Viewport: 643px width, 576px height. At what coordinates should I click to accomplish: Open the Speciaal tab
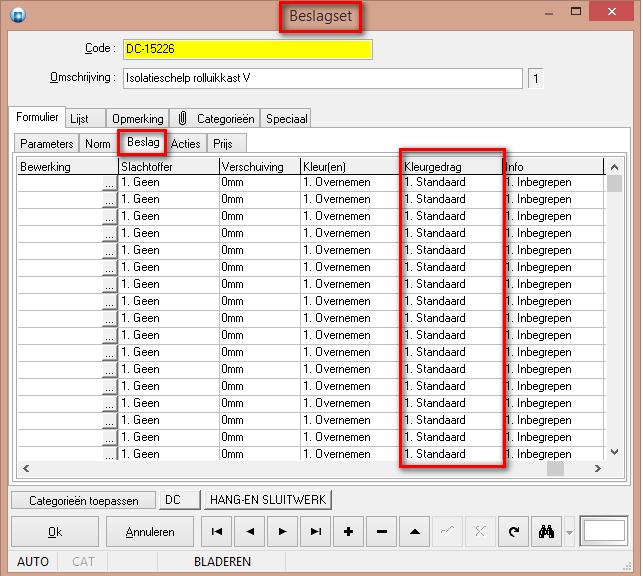[x=286, y=119]
